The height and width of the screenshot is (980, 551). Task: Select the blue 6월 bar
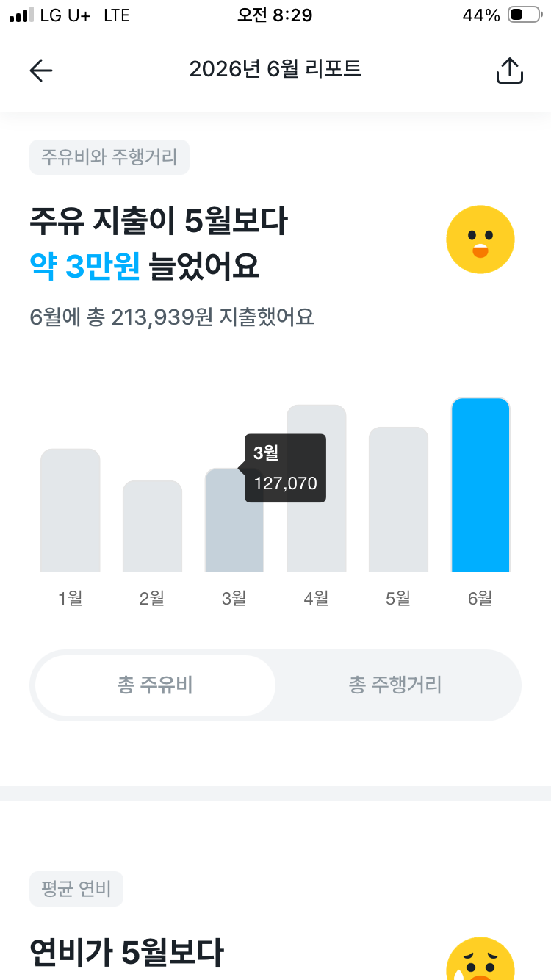[480, 485]
